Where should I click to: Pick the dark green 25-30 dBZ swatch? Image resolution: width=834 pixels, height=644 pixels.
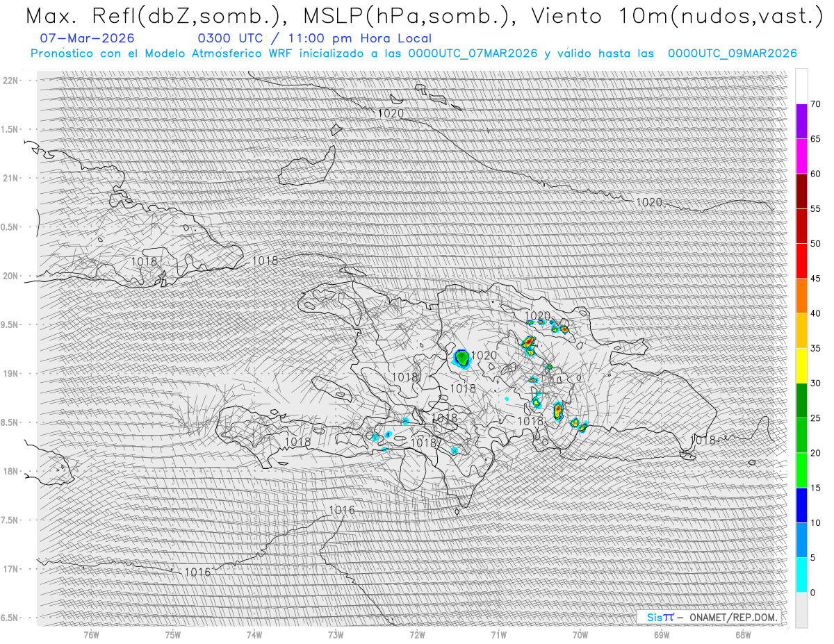click(x=801, y=401)
